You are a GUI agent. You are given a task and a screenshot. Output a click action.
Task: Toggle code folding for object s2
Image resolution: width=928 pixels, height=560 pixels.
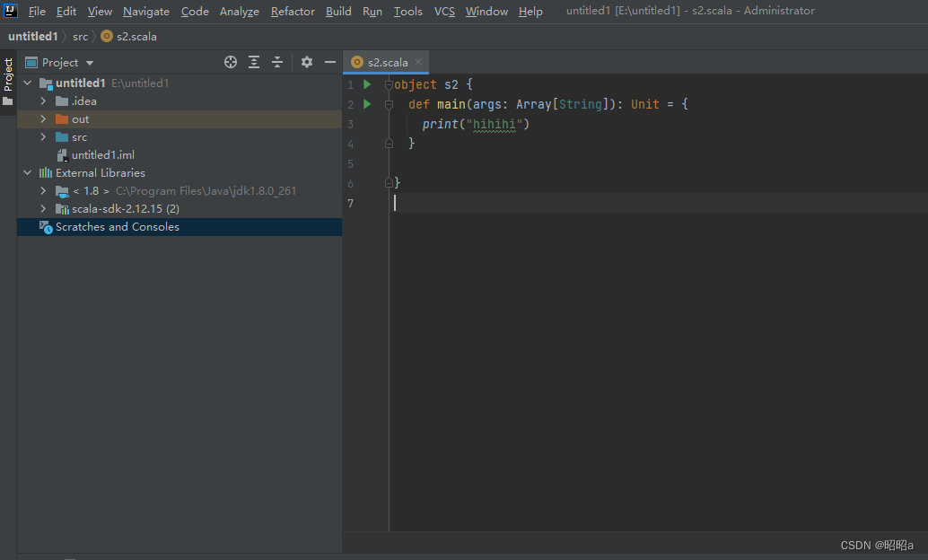389,84
